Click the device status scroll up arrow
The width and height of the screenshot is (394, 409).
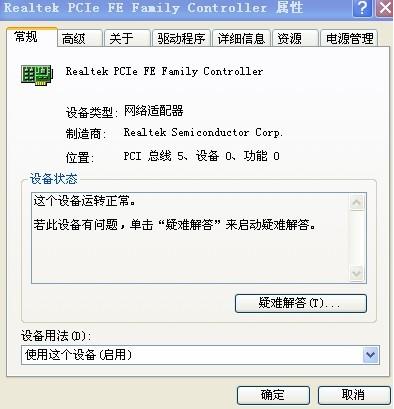[357, 202]
